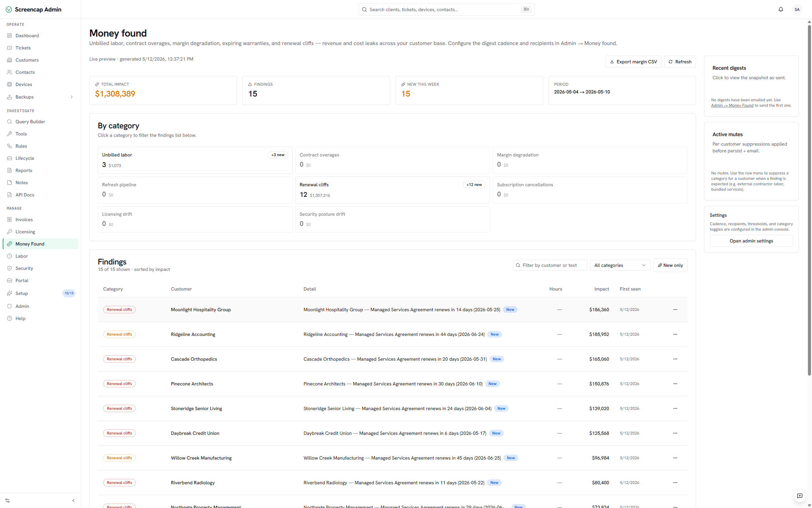812x508 pixels.
Task: Open row menu for Willow Creek Manufacturing
Action: point(675,458)
